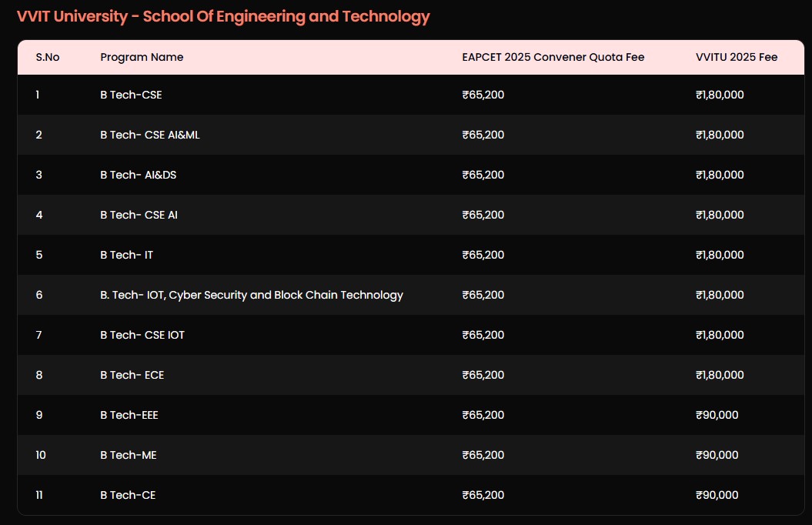Click the ₹65,200 convener fee in the Block Chain row
The height and width of the screenshot is (525, 812).
(x=483, y=295)
